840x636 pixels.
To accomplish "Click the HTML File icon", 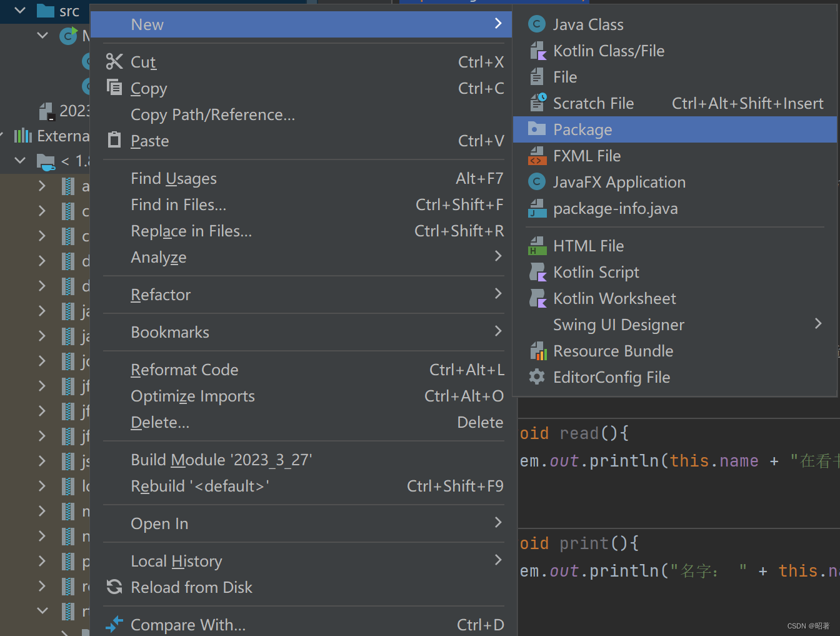I will [537, 246].
